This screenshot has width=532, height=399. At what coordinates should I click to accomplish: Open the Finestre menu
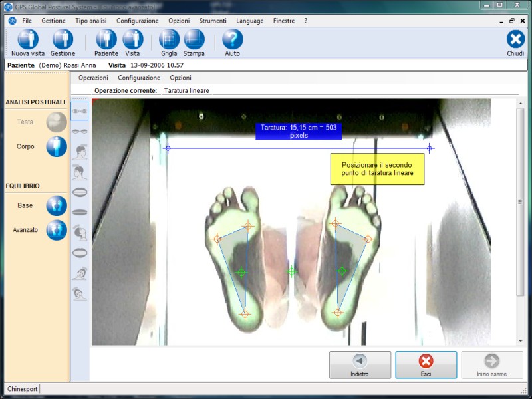click(284, 21)
